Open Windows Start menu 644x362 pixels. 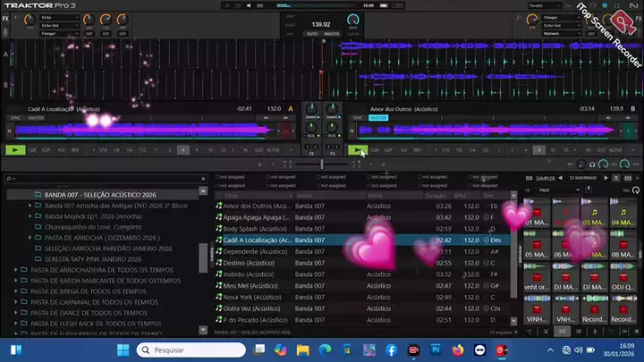123,350
